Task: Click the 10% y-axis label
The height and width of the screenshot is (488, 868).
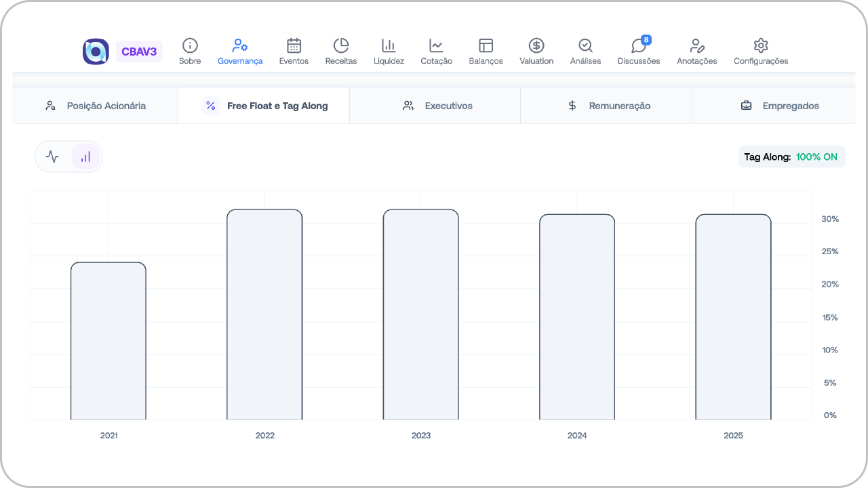Action: pos(830,350)
